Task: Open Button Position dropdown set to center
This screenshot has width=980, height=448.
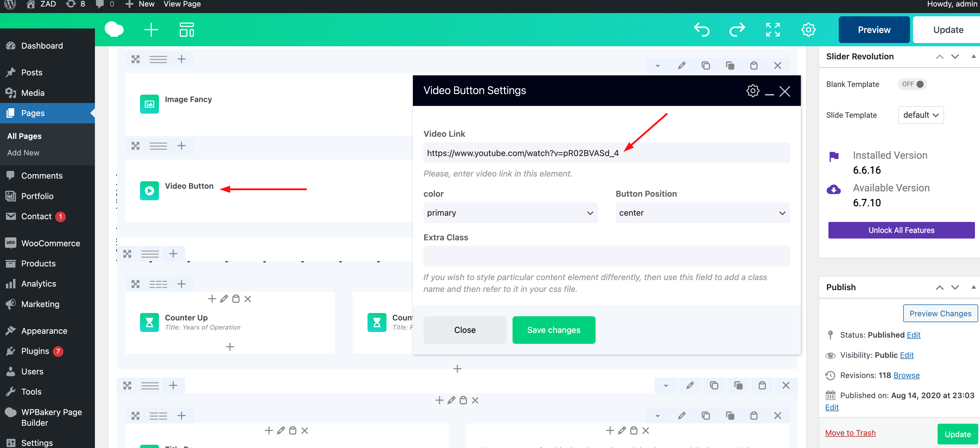Action: (702, 213)
